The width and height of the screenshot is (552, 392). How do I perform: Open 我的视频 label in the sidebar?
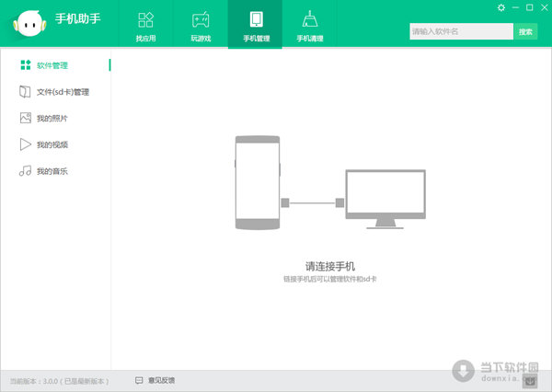point(52,144)
